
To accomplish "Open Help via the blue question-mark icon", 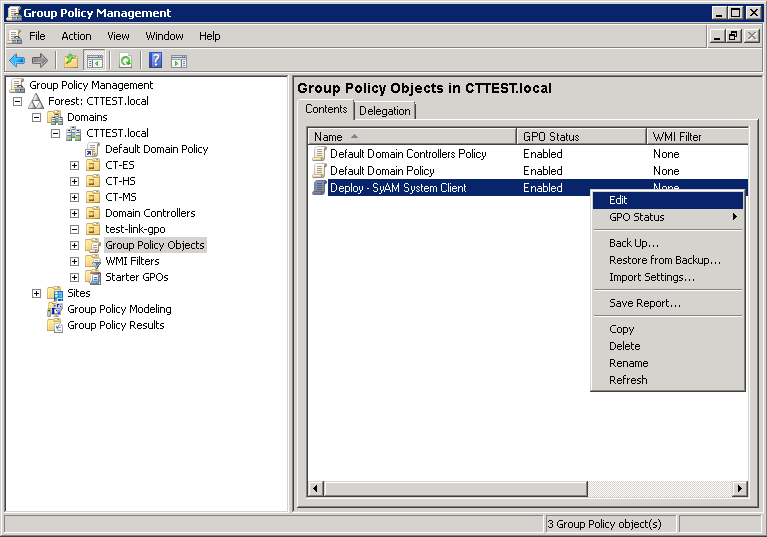I will [155, 60].
